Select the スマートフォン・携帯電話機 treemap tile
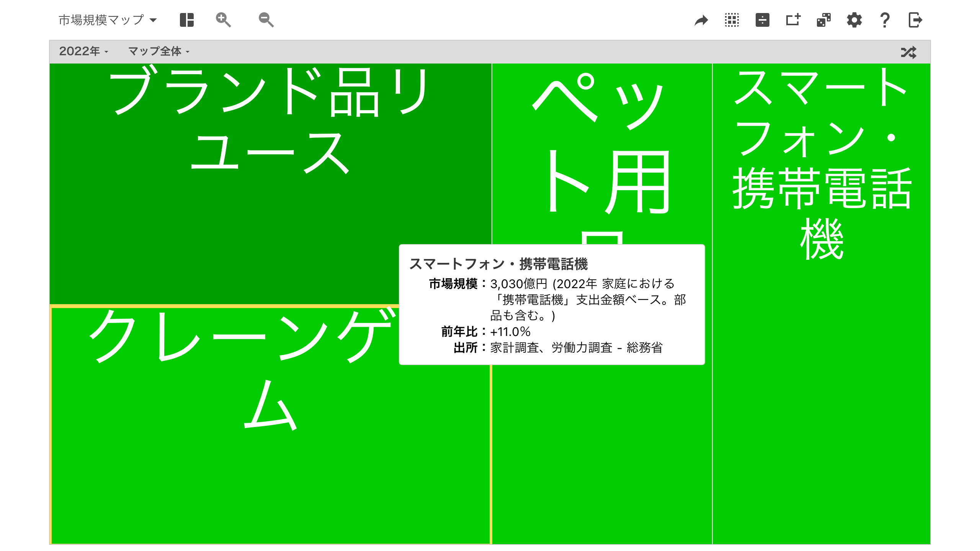This screenshot has height=551, width=980. 822,304
